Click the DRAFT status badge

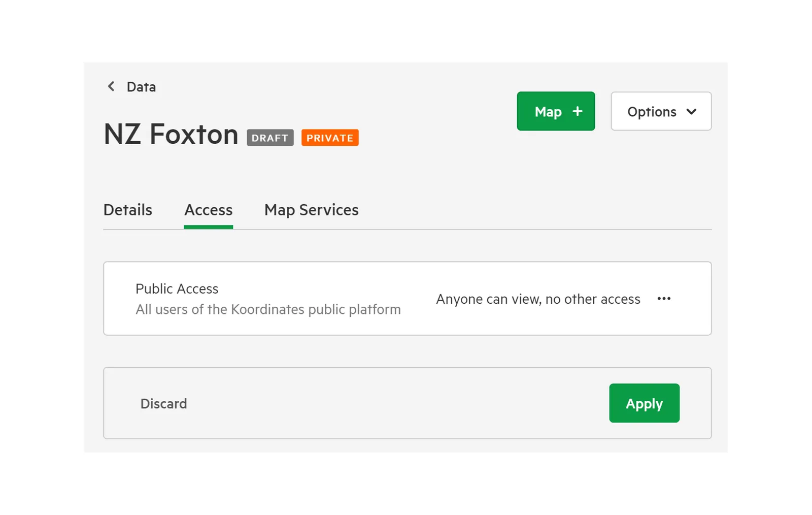[270, 138]
